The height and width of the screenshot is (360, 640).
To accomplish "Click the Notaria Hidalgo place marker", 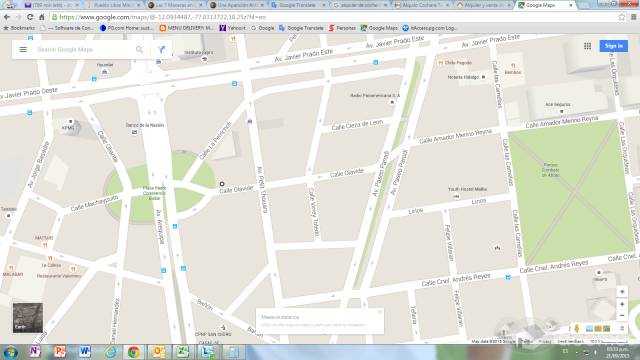I will click(x=483, y=77).
